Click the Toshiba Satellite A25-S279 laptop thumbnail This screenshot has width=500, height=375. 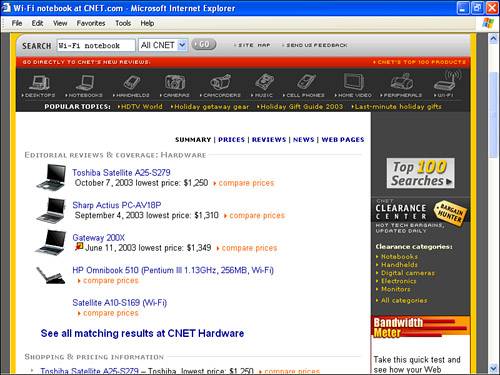(52, 177)
